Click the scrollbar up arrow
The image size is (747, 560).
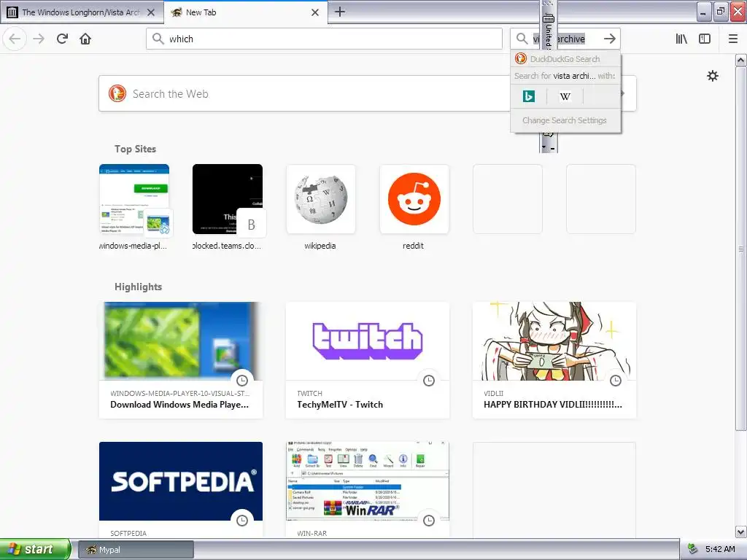click(x=741, y=60)
